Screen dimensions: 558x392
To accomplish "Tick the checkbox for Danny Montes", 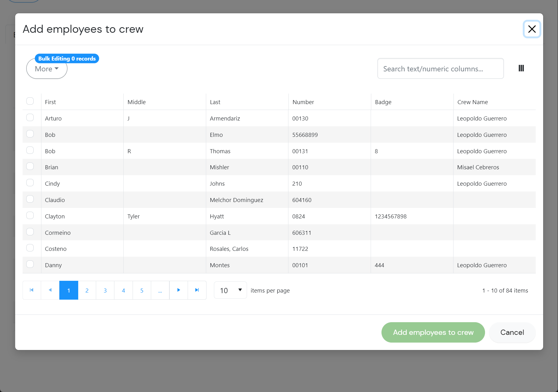I will (x=30, y=264).
